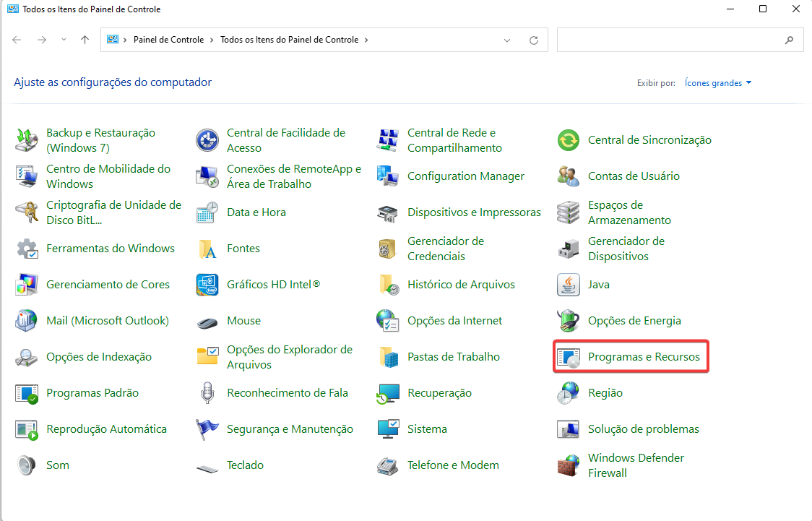Focus the Control Panel search box
This screenshot has height=521, width=812.
click(680, 40)
